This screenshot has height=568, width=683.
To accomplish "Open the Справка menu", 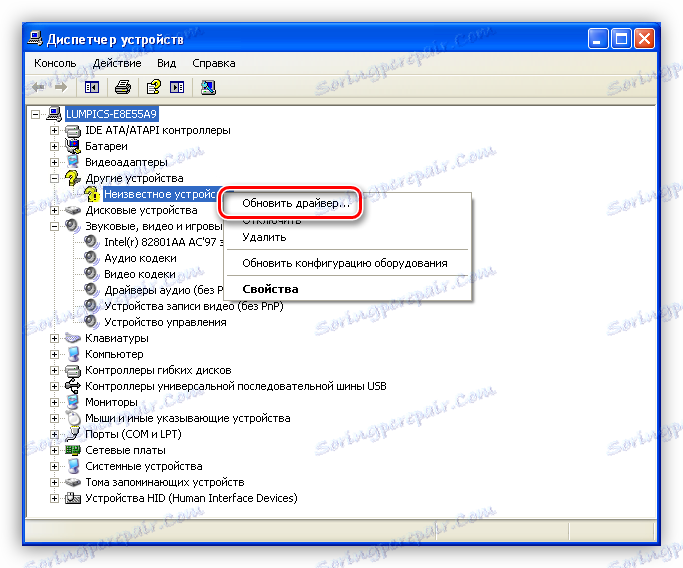I will pos(213,63).
